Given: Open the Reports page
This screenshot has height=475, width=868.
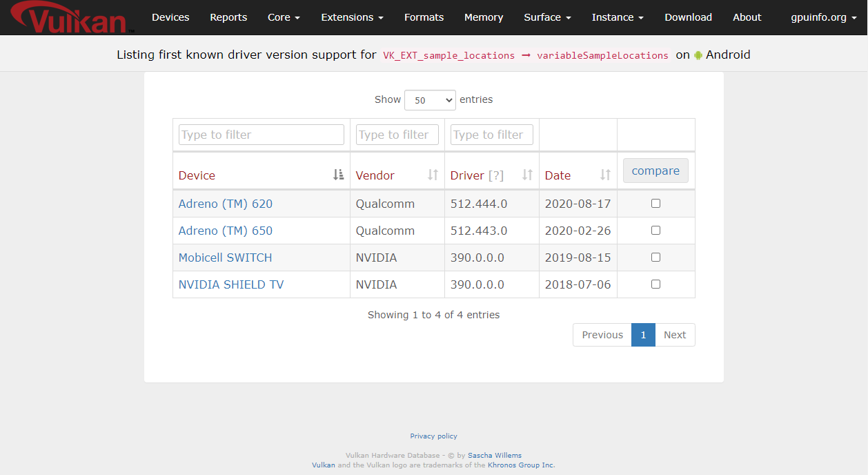Looking at the screenshot, I should [228, 17].
